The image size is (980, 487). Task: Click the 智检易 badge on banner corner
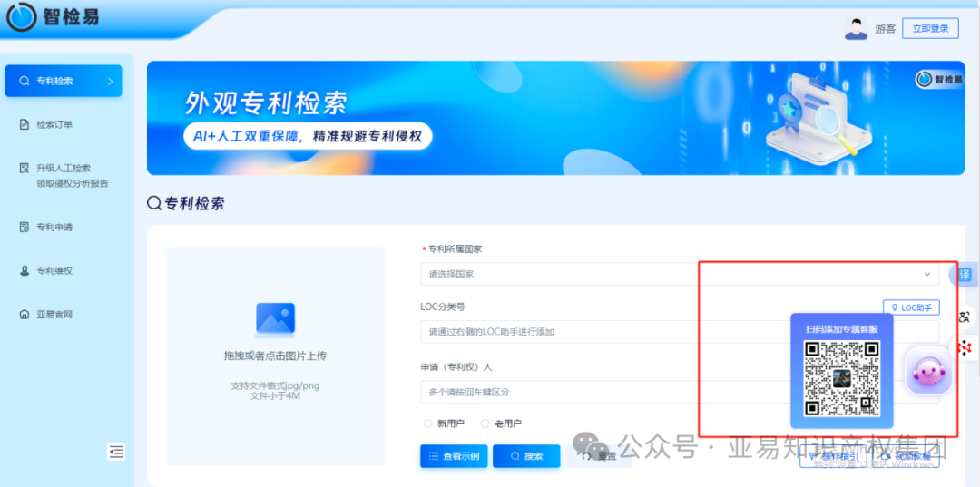[x=939, y=79]
